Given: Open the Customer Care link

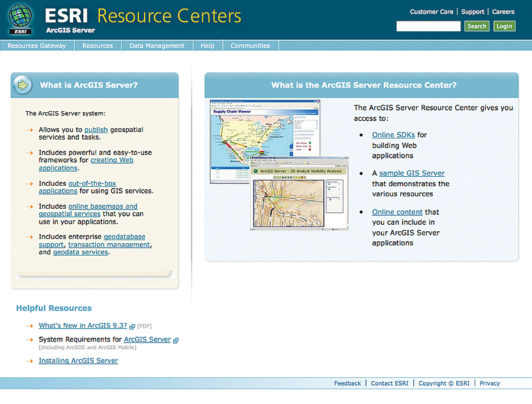Looking at the screenshot, I should pyautogui.click(x=432, y=12).
